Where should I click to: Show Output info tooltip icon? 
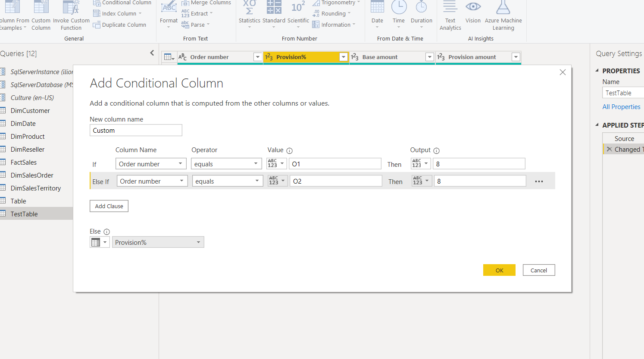point(436,150)
